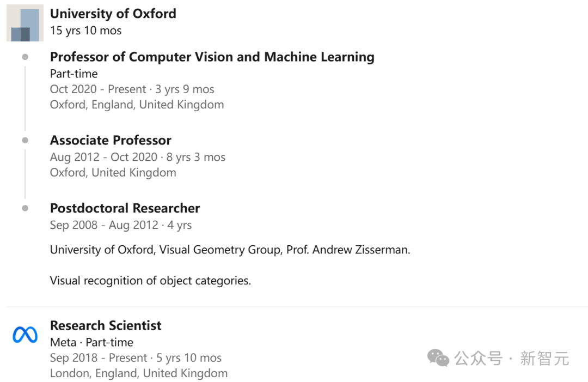Select the Postdoctoral Researcher position title
This screenshot has width=588, height=382.
[x=125, y=208]
